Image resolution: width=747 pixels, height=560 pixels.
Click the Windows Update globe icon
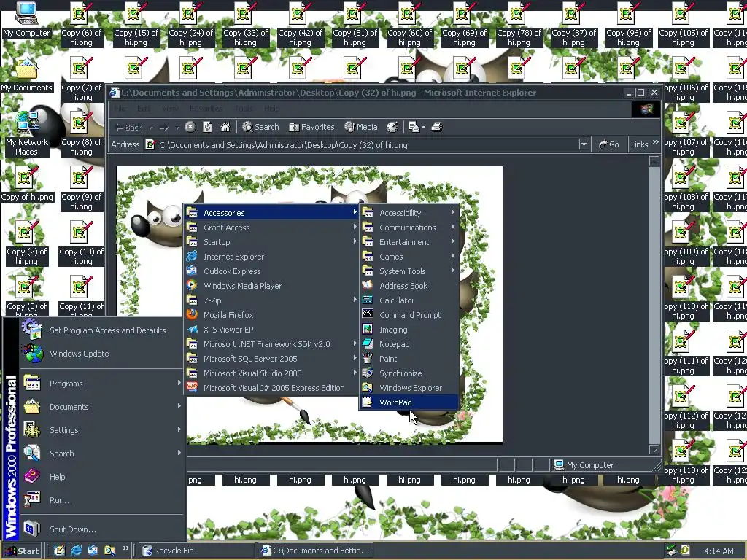click(32, 354)
